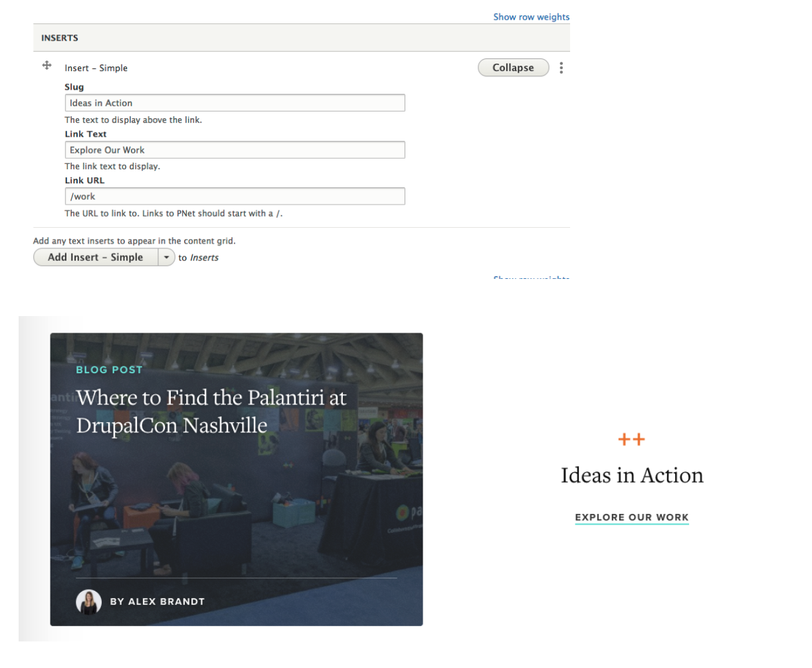
Task: Follow the EXPLORE OUR WORK link
Action: point(631,517)
